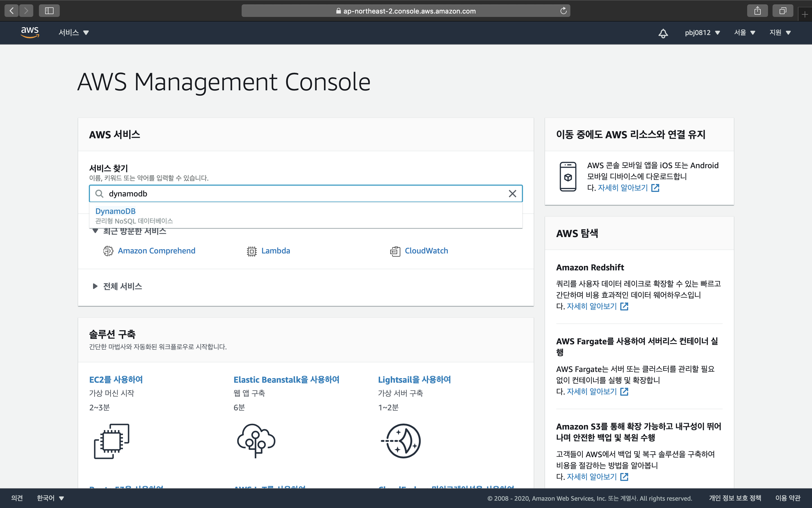Expand the 전체 서비스 section
Viewport: 812px width, 508px height.
[x=117, y=286]
